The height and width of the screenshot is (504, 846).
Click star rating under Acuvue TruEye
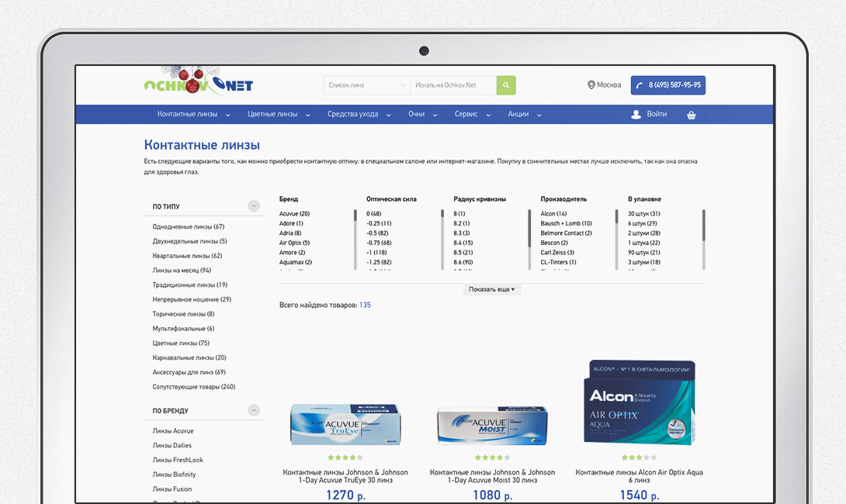click(x=345, y=457)
